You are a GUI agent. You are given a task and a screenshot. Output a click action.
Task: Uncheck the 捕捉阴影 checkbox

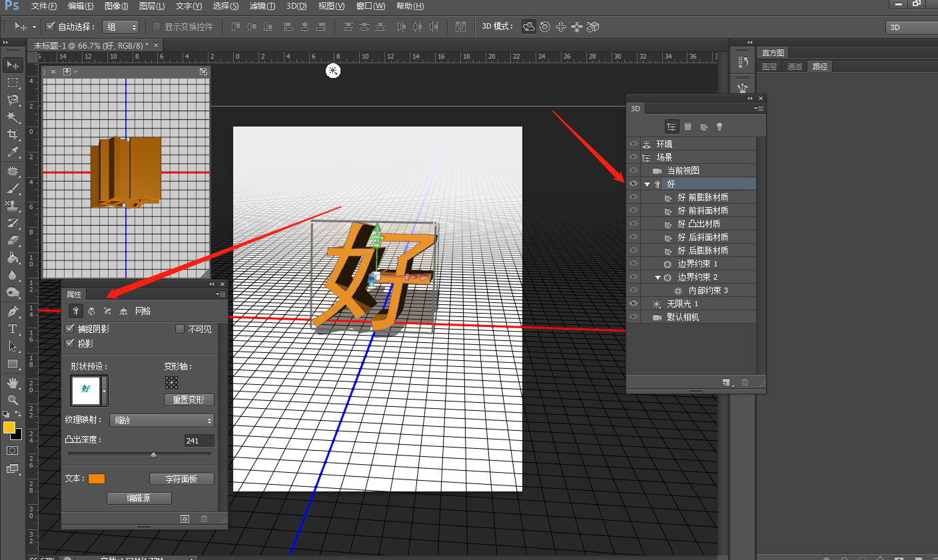(x=70, y=329)
